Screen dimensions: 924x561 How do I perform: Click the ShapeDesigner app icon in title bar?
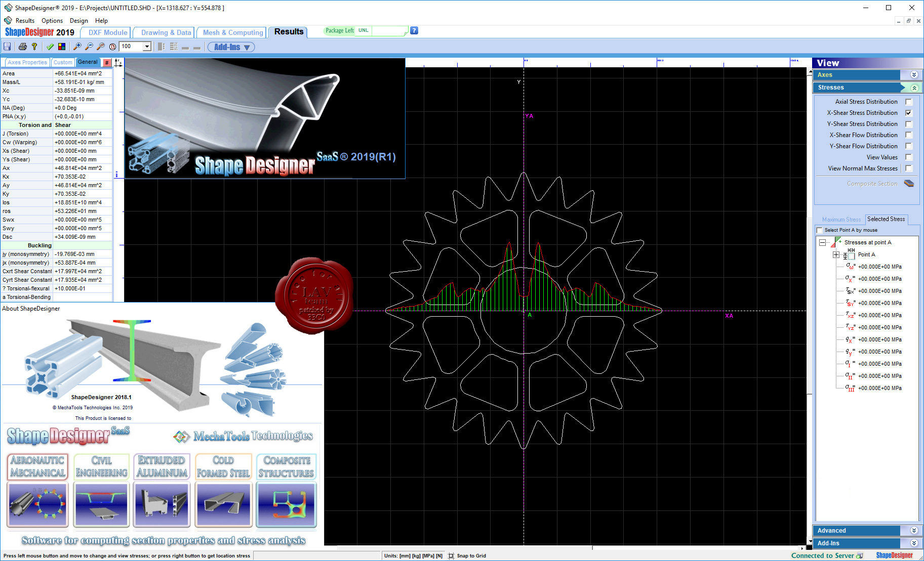pyautogui.click(x=8, y=8)
